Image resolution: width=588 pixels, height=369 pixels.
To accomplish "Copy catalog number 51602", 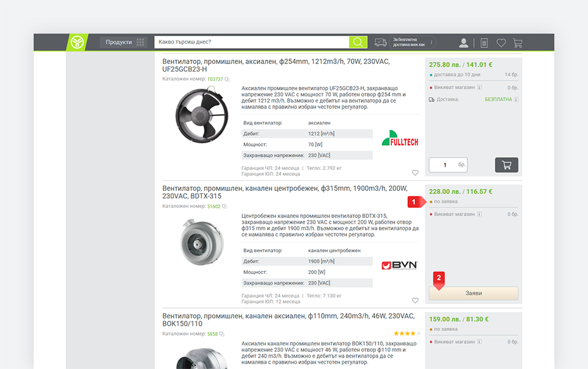I will [x=225, y=207].
